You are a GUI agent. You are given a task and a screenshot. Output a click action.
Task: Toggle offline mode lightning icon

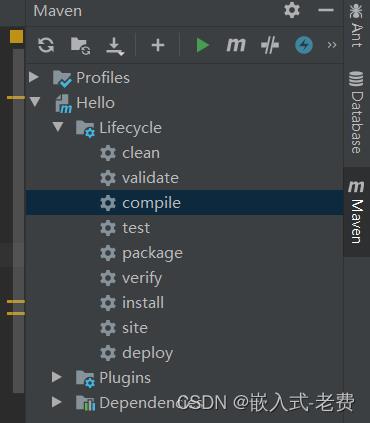coord(304,45)
